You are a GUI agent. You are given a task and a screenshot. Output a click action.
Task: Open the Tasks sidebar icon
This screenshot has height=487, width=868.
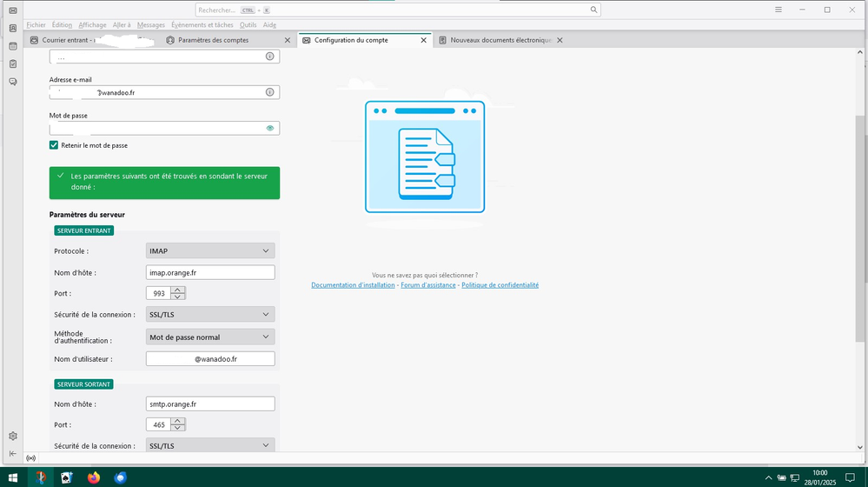[13, 63]
